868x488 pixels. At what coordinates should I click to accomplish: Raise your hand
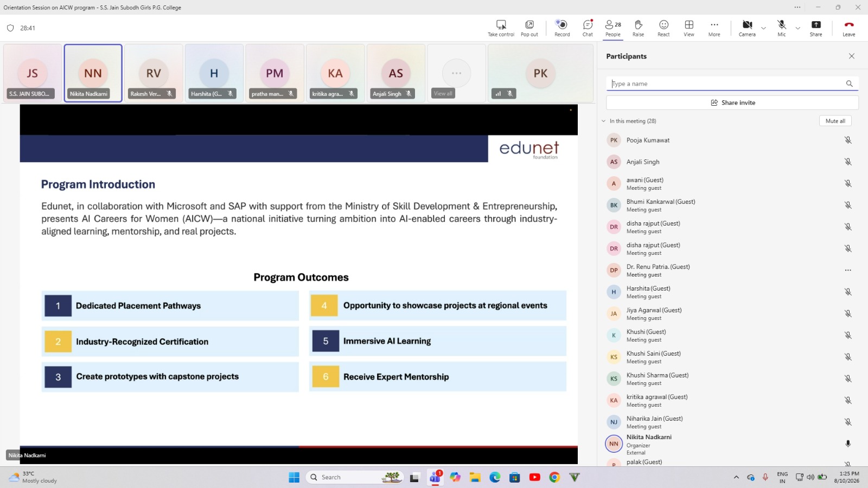pyautogui.click(x=638, y=28)
